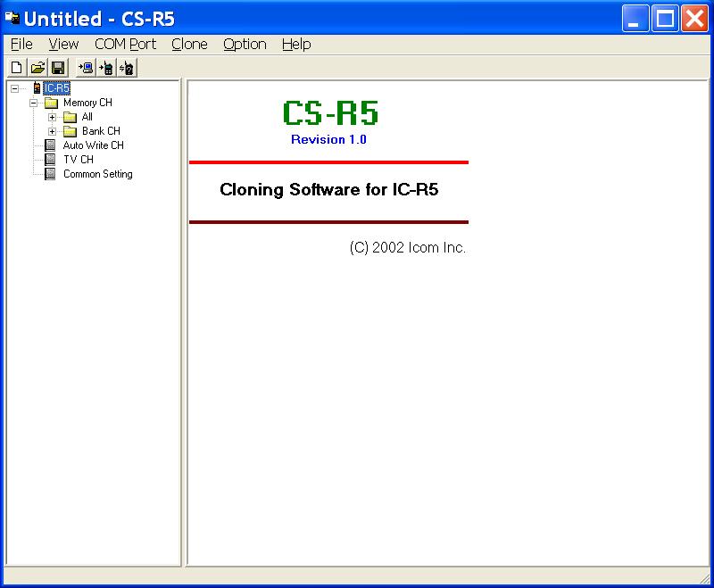Open the Clone menu
Image resolution: width=714 pixels, height=588 pixels.
pyautogui.click(x=189, y=44)
